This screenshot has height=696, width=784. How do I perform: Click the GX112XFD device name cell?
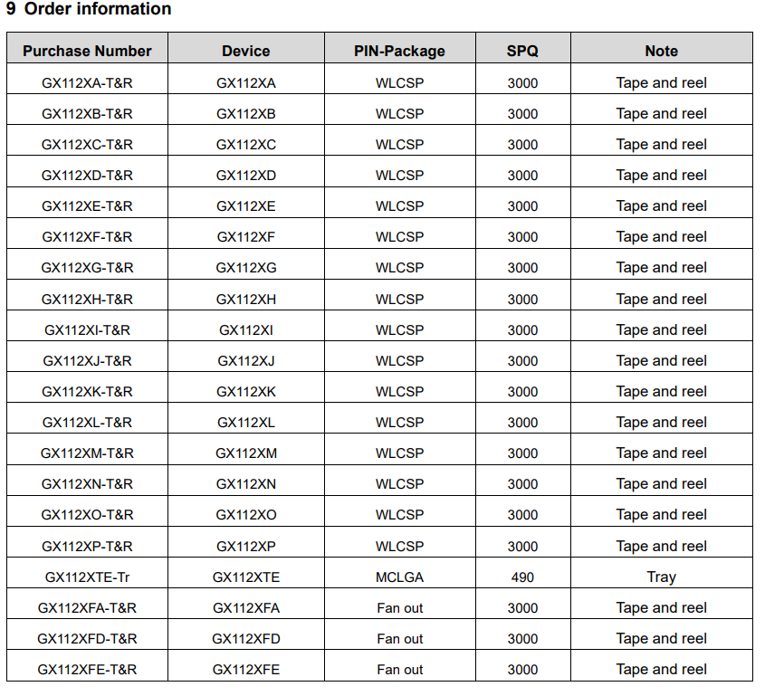(246, 638)
